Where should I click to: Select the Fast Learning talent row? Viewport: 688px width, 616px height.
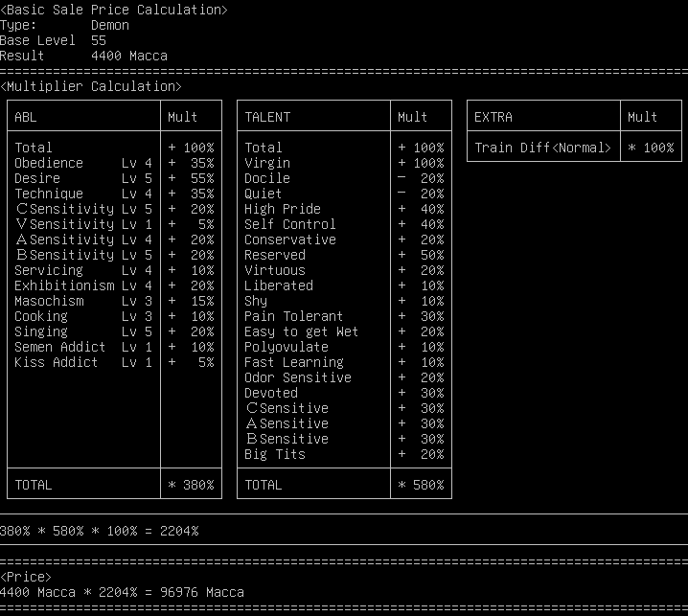pyautogui.click(x=344, y=362)
